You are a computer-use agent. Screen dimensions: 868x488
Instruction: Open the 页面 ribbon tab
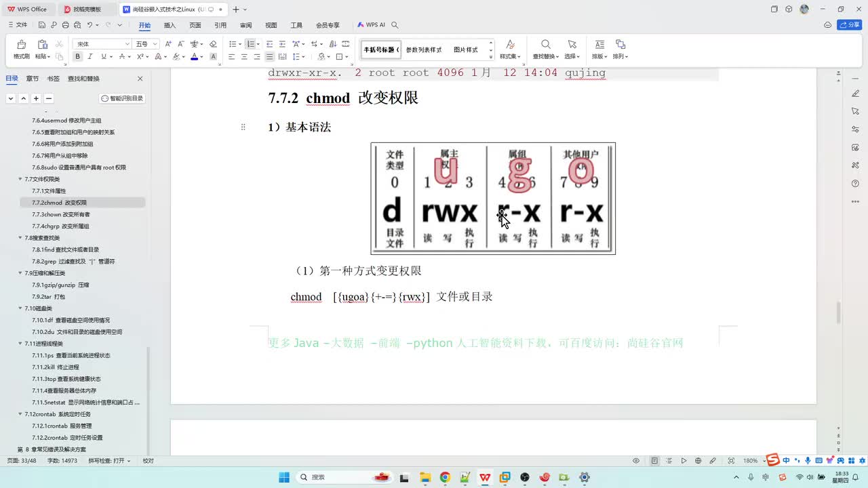click(x=195, y=25)
